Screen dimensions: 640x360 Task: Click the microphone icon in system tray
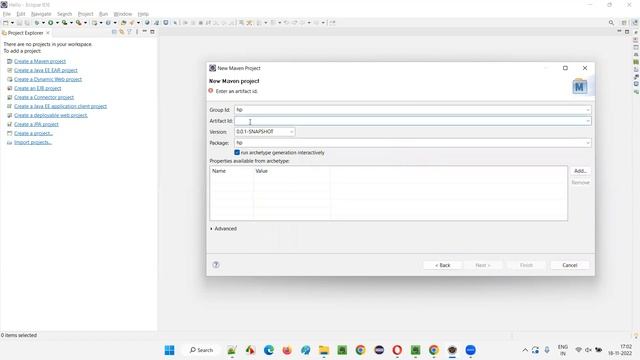pyautogui.click(x=547, y=350)
